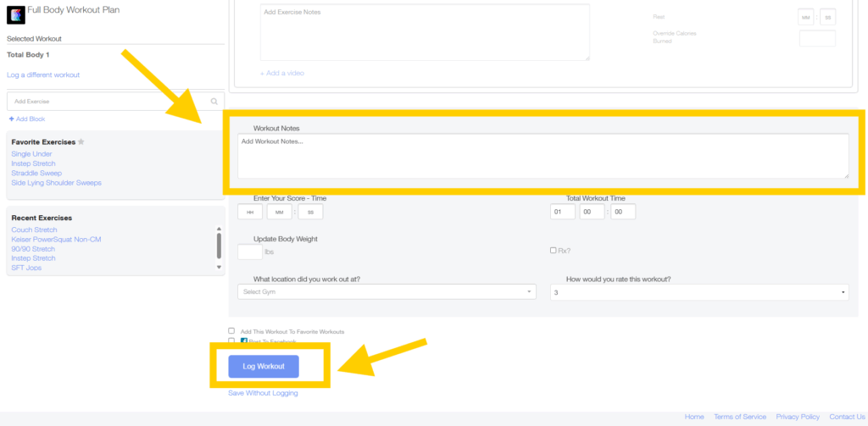868x426 pixels.
Task: Select Couch Stretch from Recent Exercises
Action: 35,230
